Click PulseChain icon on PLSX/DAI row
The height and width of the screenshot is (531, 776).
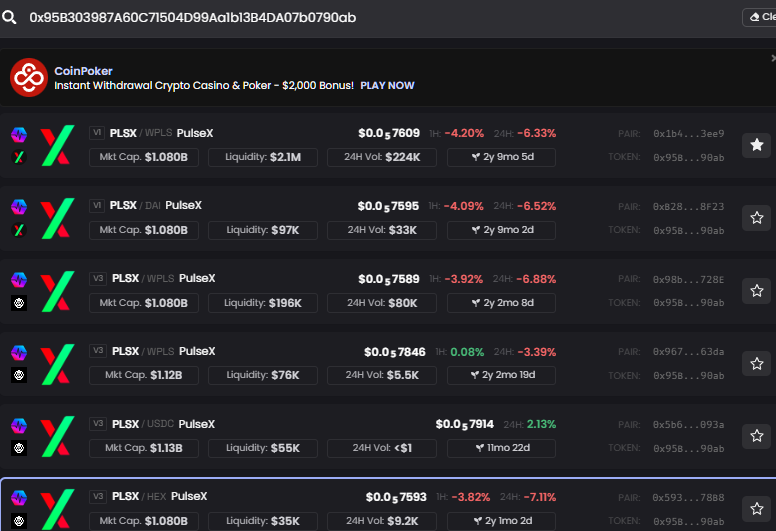pos(19,207)
